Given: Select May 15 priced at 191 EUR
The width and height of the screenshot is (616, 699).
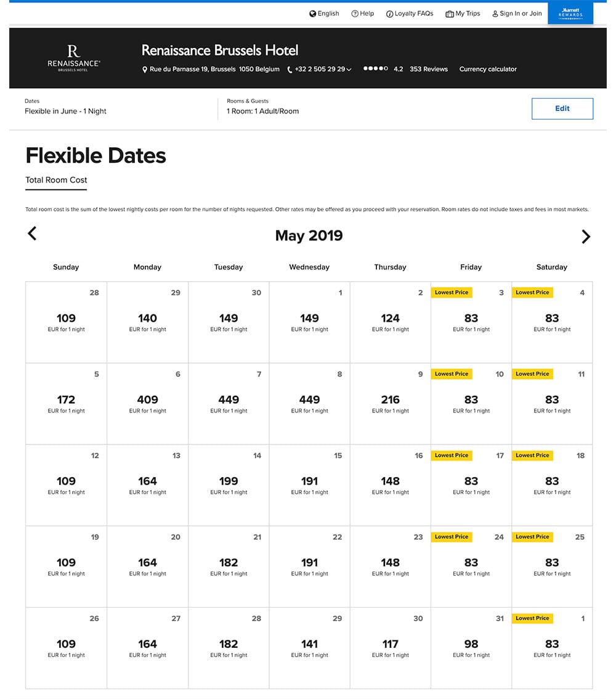Looking at the screenshot, I should click(x=310, y=485).
